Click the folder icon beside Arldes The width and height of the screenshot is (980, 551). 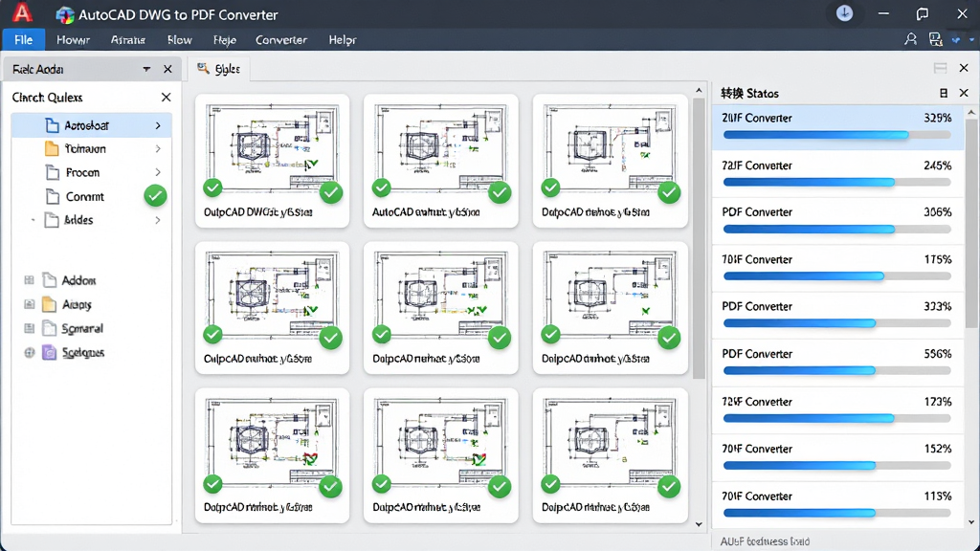pyautogui.click(x=52, y=220)
